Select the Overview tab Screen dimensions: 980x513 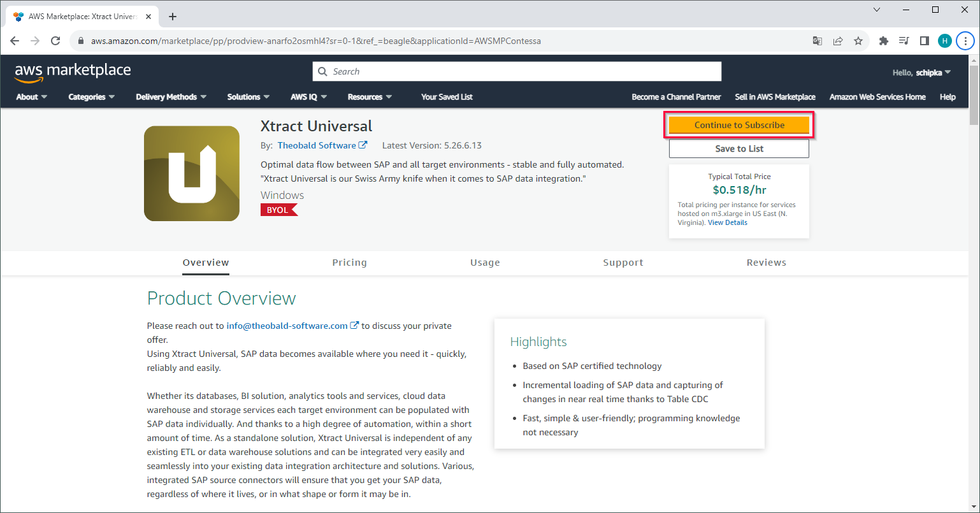pos(206,263)
